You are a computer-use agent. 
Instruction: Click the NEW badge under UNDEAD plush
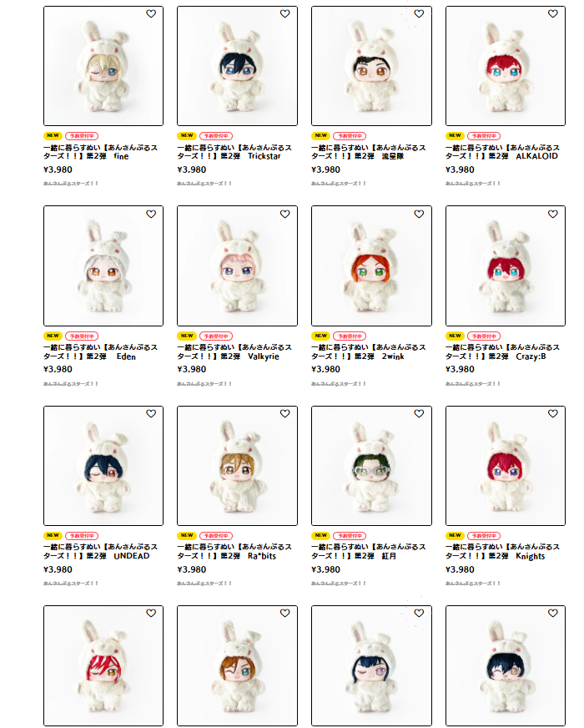[53, 535]
